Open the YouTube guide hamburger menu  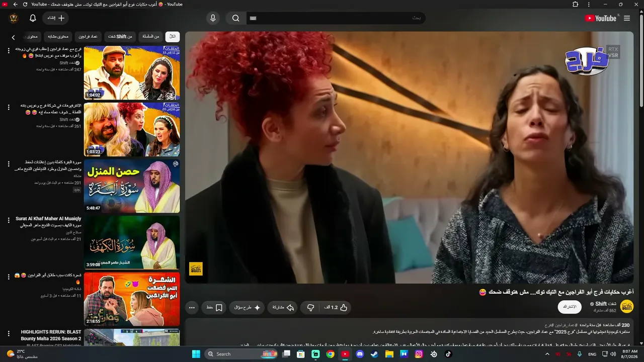pyautogui.click(x=627, y=18)
